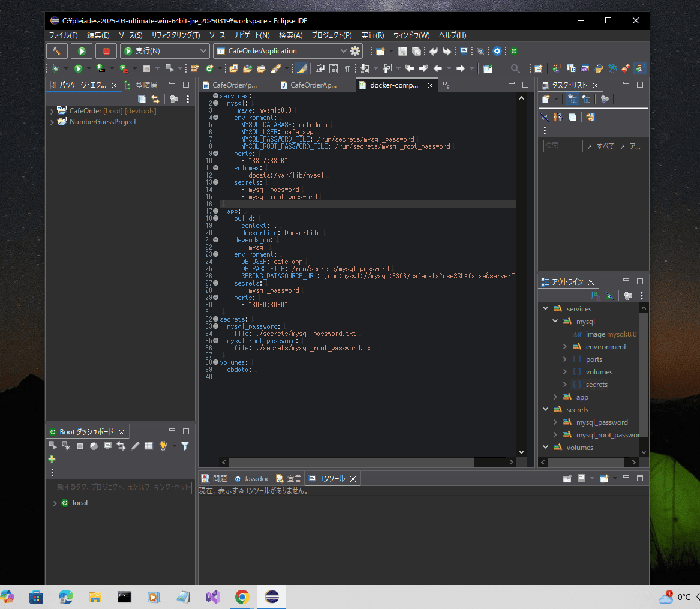The width and height of the screenshot is (700, 609).
Task: Run CafeOrderApplication using the green run icon
Action: pyautogui.click(x=81, y=51)
